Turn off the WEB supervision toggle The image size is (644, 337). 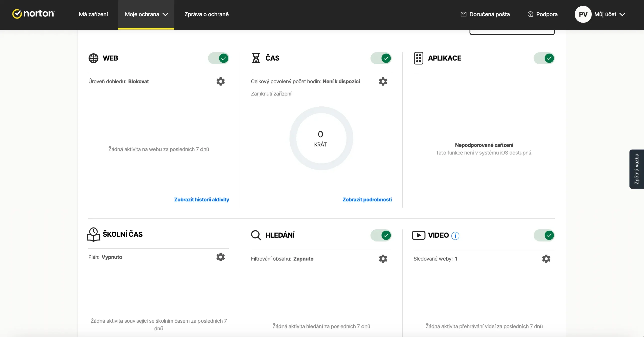coord(218,58)
